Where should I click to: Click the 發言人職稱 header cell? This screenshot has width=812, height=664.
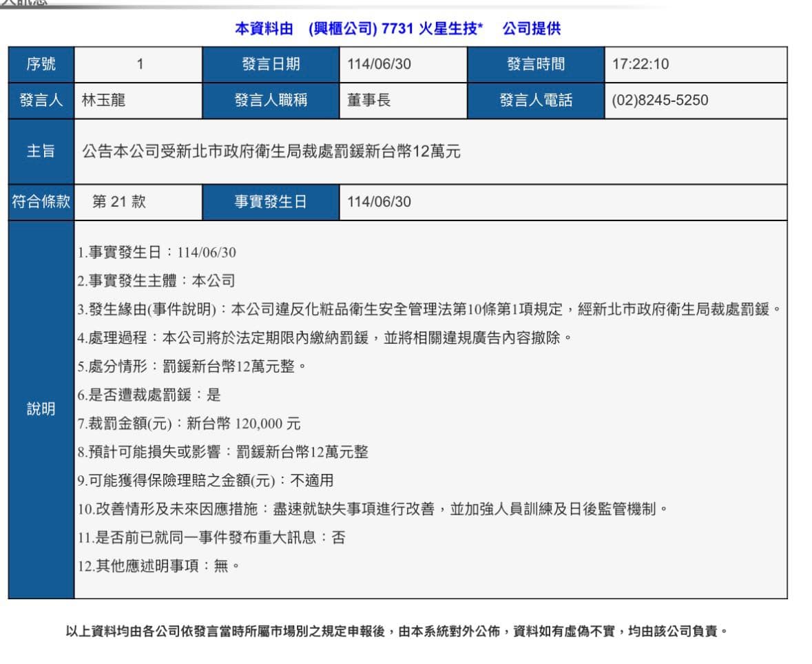click(271, 101)
